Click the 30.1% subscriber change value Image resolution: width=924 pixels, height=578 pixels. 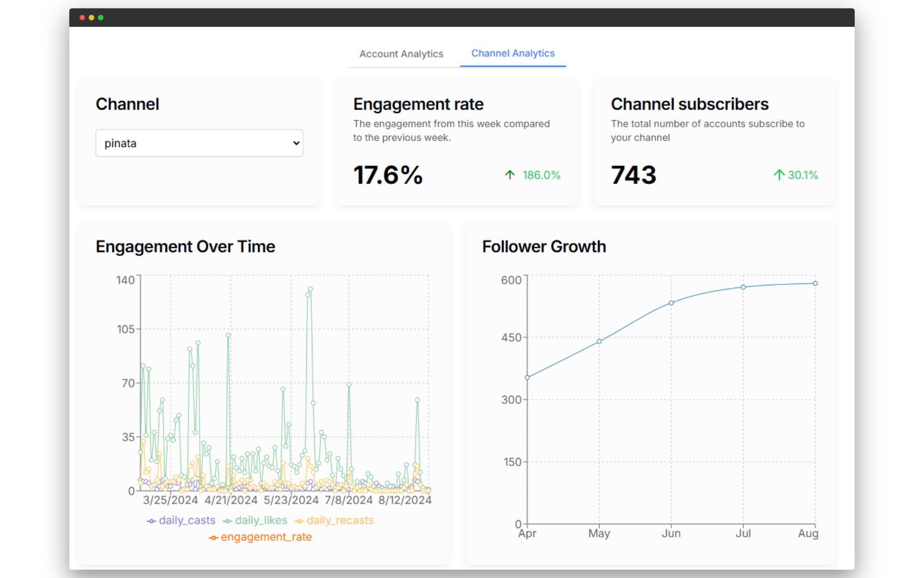click(x=803, y=175)
